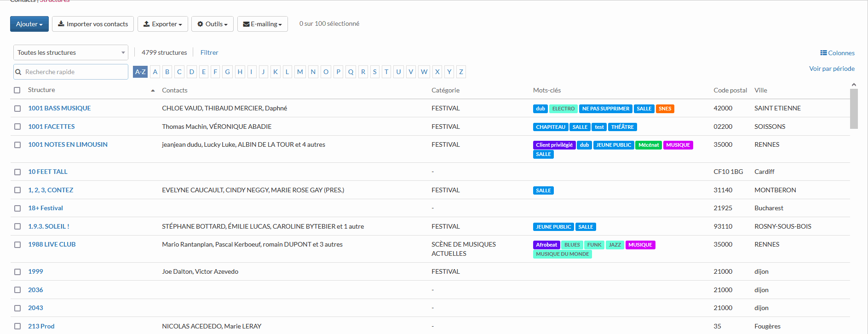Open the Outils tools menu
The width and height of the screenshot is (868, 334).
pos(212,24)
